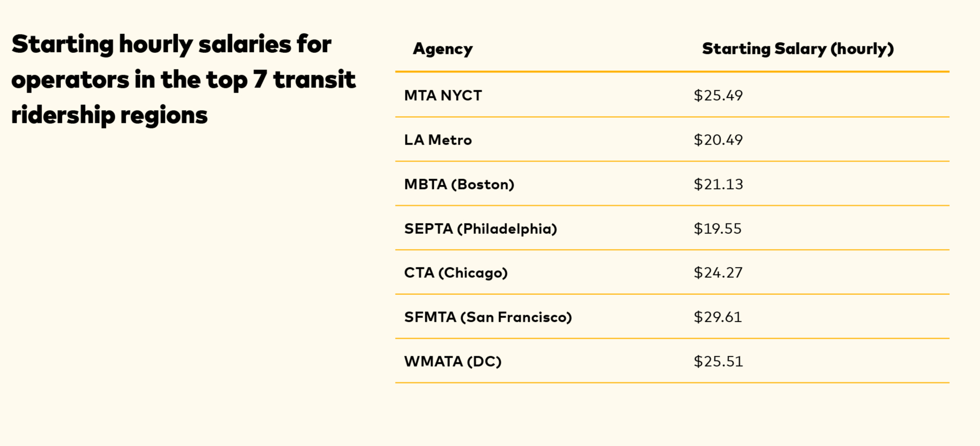Click the $21.13 salary value
This screenshot has width=980, height=446.
click(x=718, y=184)
